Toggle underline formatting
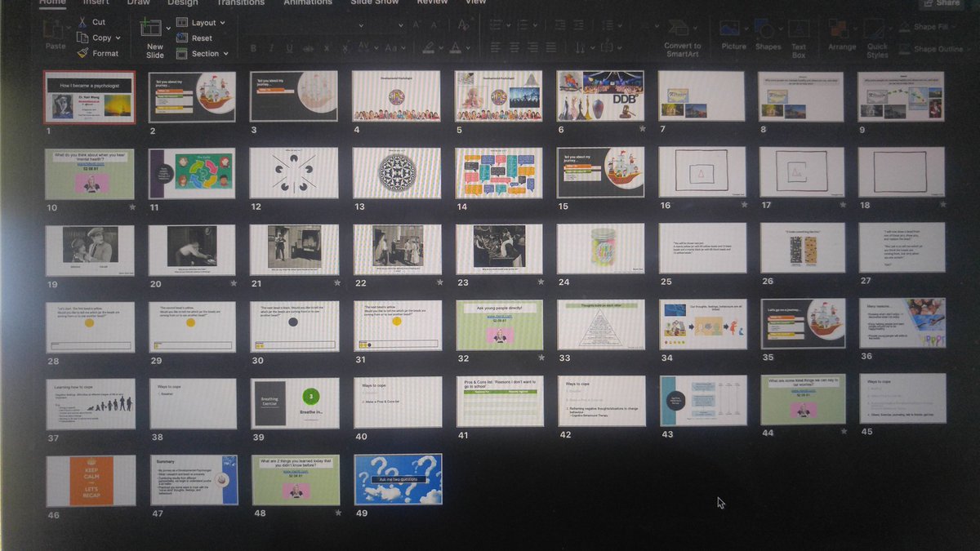980x551 pixels. 287,47
